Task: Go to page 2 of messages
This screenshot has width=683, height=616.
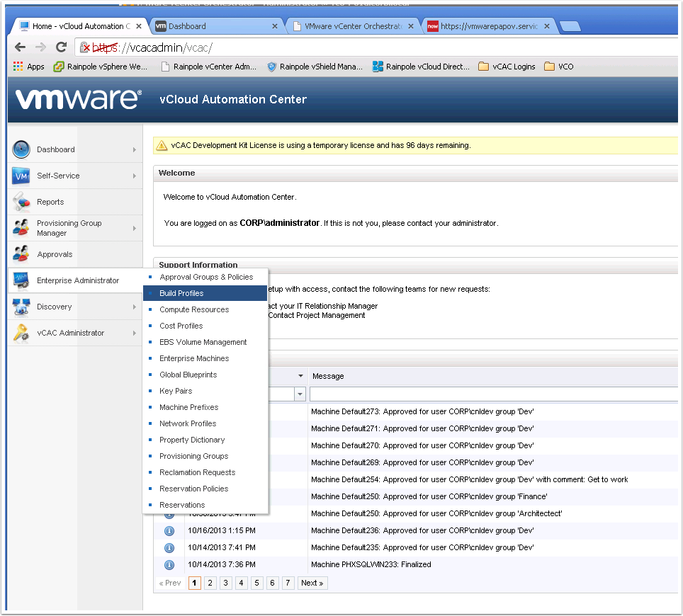Action: click(210, 583)
